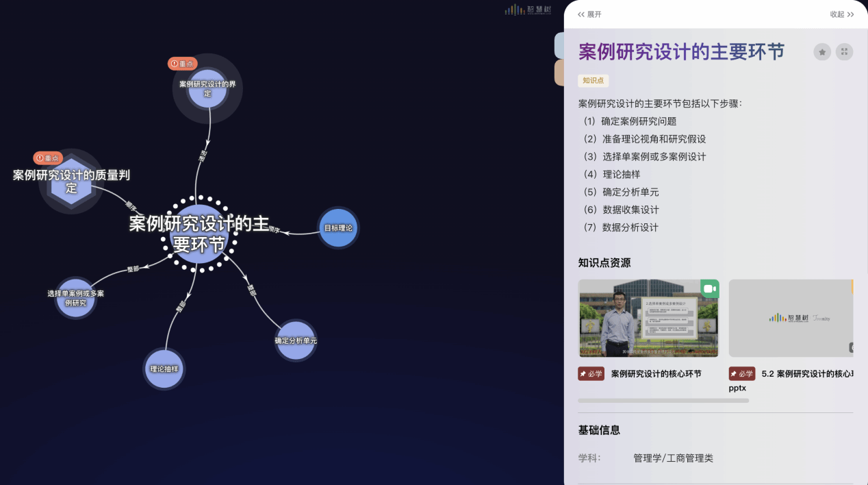Open the 案例研究设计的界定 node
The height and width of the screenshot is (485, 868).
pos(207,88)
